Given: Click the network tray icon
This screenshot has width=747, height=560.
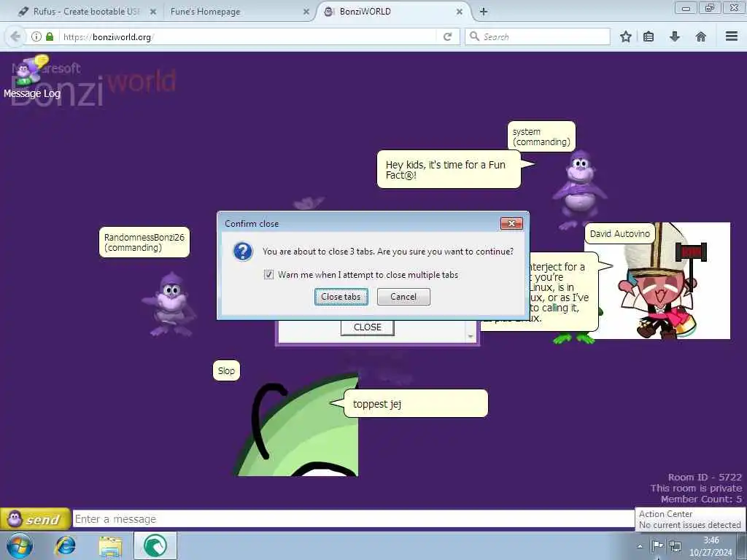Looking at the screenshot, I should [675, 545].
